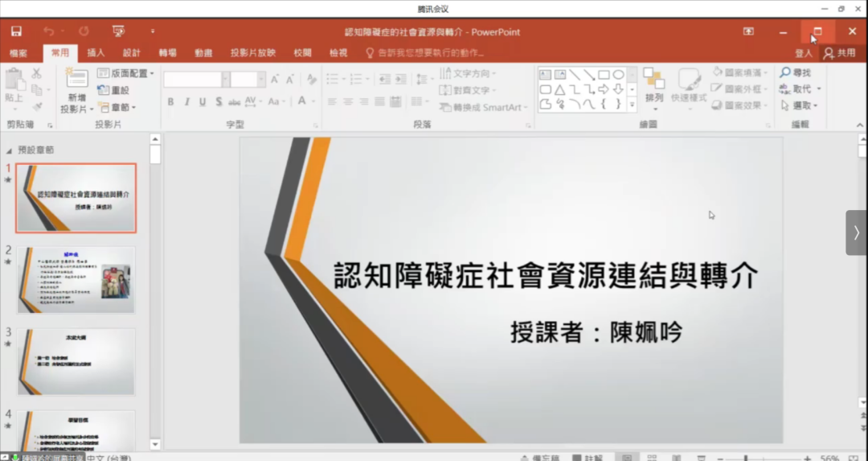Collapse the 預設章節 section in slide panel
This screenshot has width=868, height=461.
tap(10, 150)
